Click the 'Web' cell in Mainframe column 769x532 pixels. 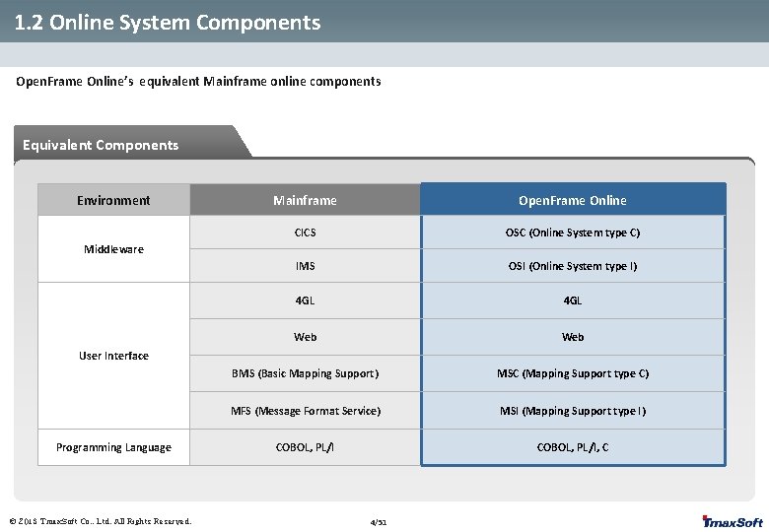click(305, 337)
